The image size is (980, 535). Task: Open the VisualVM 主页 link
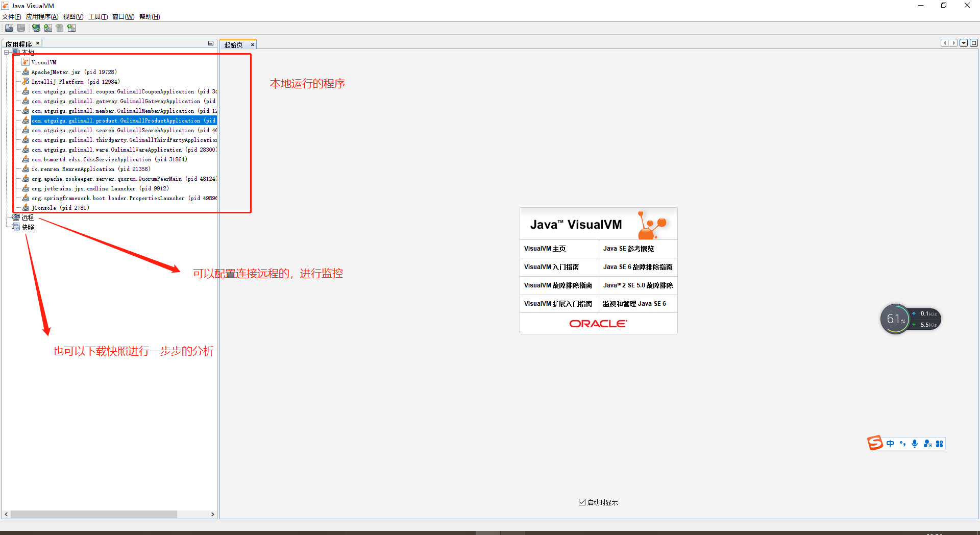545,249
